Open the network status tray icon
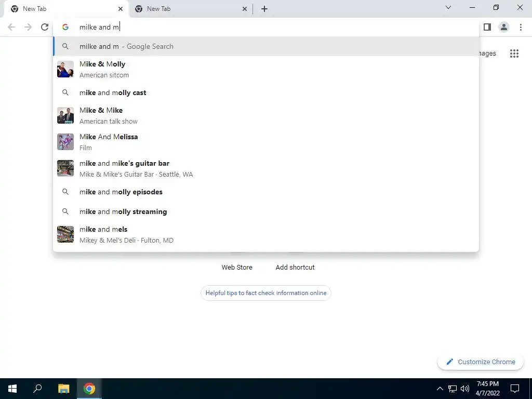 pyautogui.click(x=453, y=389)
